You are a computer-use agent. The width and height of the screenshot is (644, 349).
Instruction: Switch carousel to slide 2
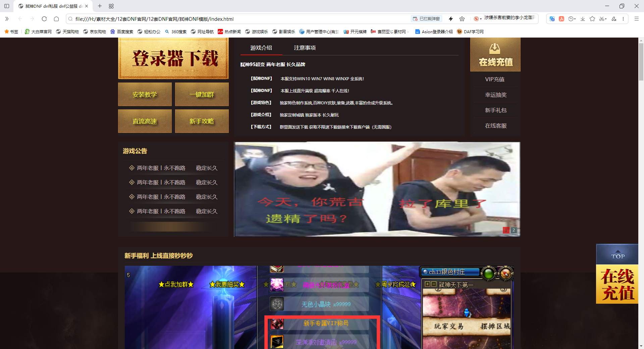[514, 230]
